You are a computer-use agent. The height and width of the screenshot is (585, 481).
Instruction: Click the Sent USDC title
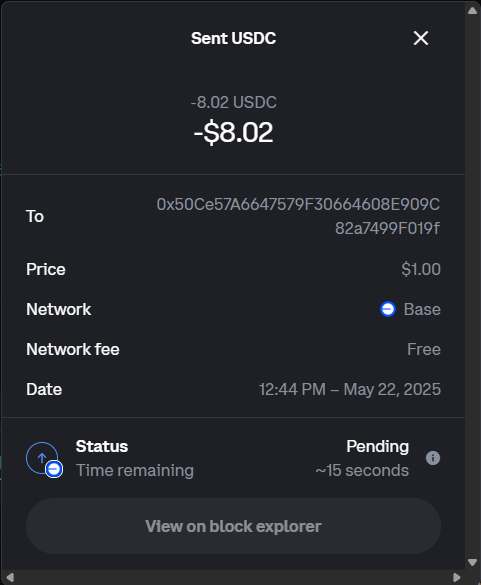point(234,38)
